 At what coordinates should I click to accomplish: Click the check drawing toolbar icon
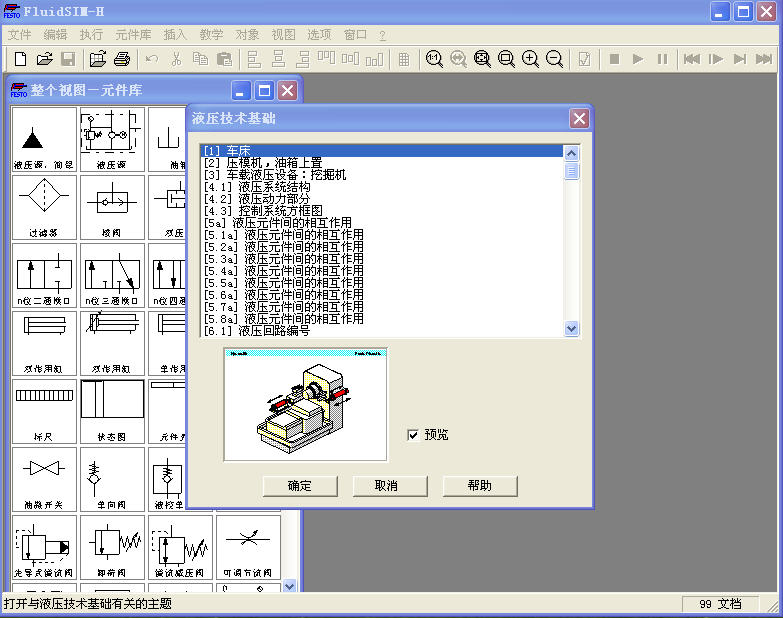click(x=584, y=59)
